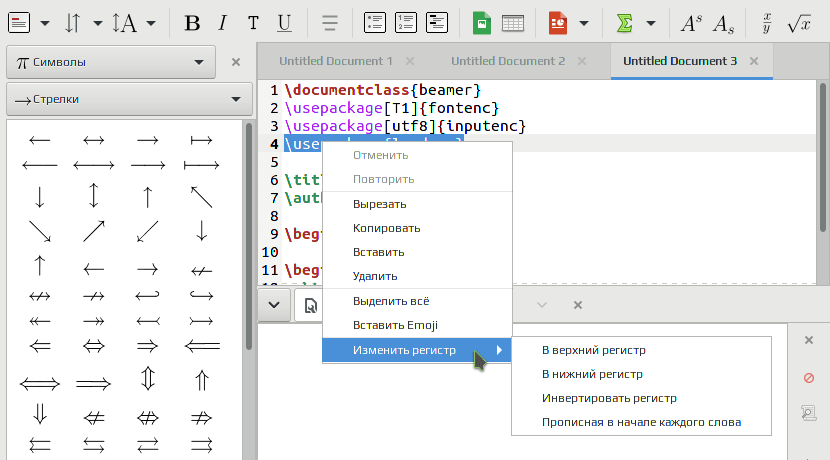This screenshot has width=830, height=460.
Task: Open dropdown next to Beamer icon
Action: pos(584,23)
